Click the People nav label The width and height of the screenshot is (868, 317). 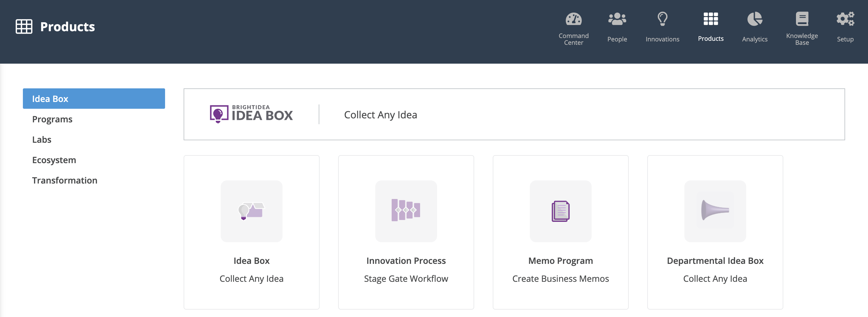tap(617, 39)
